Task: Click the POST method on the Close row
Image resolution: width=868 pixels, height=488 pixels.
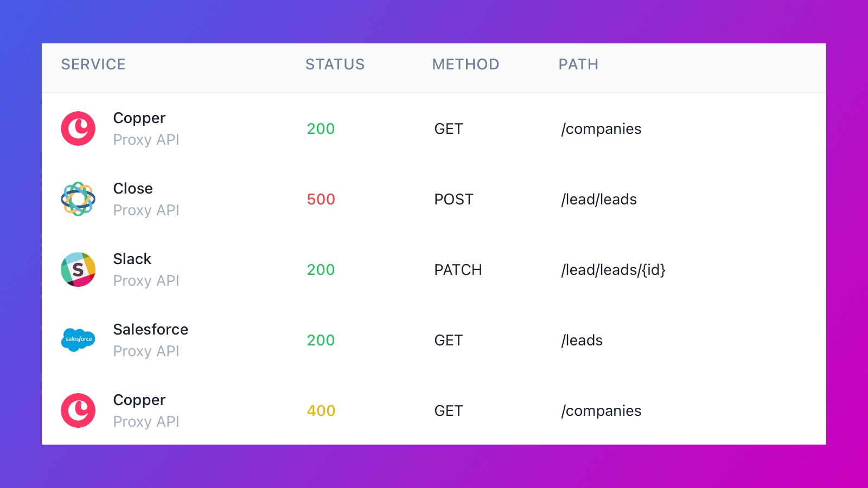Action: point(453,199)
